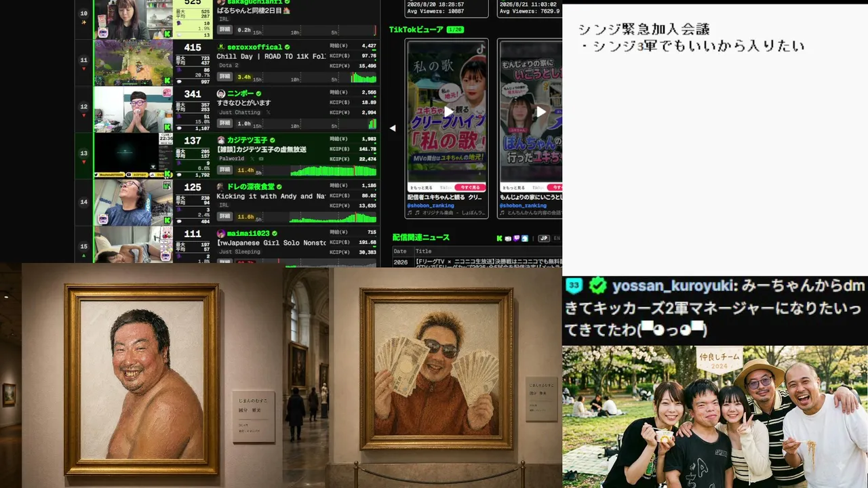868x488 pixels.
Task: Open 詳細 for the ドレの深夜食堂 stream
Action: click(x=224, y=216)
